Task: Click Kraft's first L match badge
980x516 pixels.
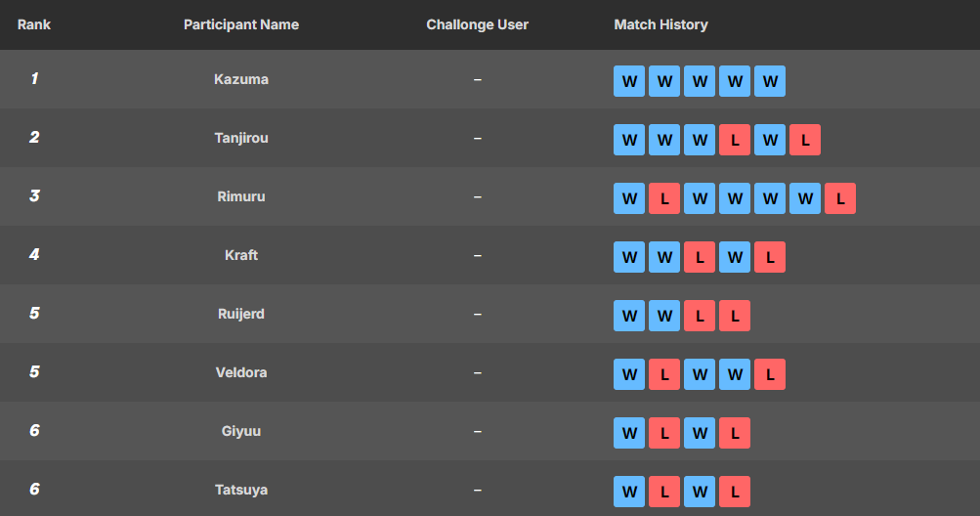Action: (700, 257)
